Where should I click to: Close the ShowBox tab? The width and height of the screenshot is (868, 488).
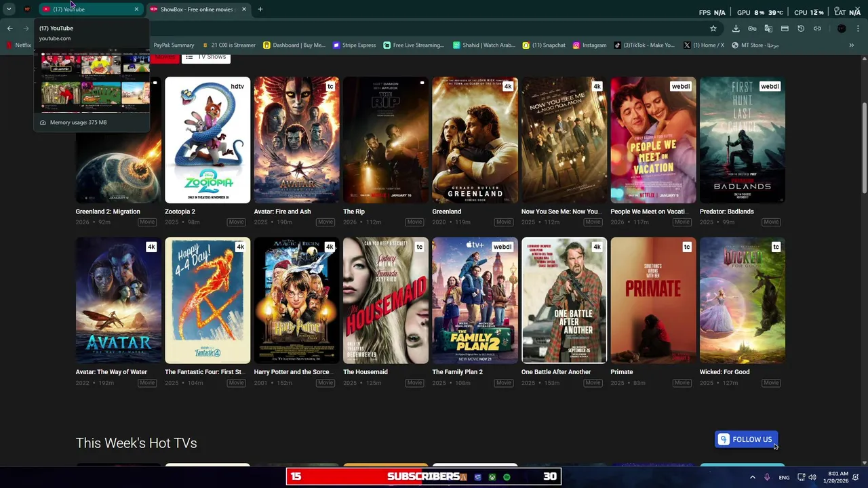243,9
